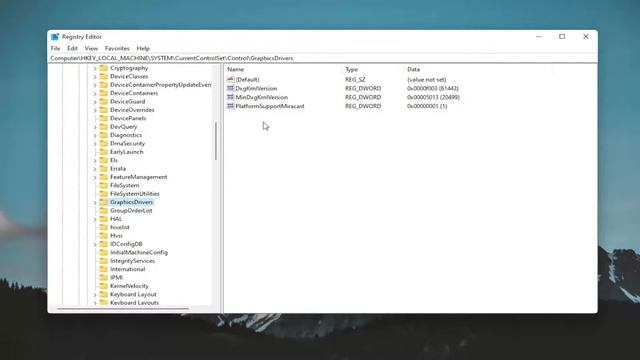The height and width of the screenshot is (360, 640).
Task: Click the FileSystemUtilities folder icon
Action: (x=104, y=193)
